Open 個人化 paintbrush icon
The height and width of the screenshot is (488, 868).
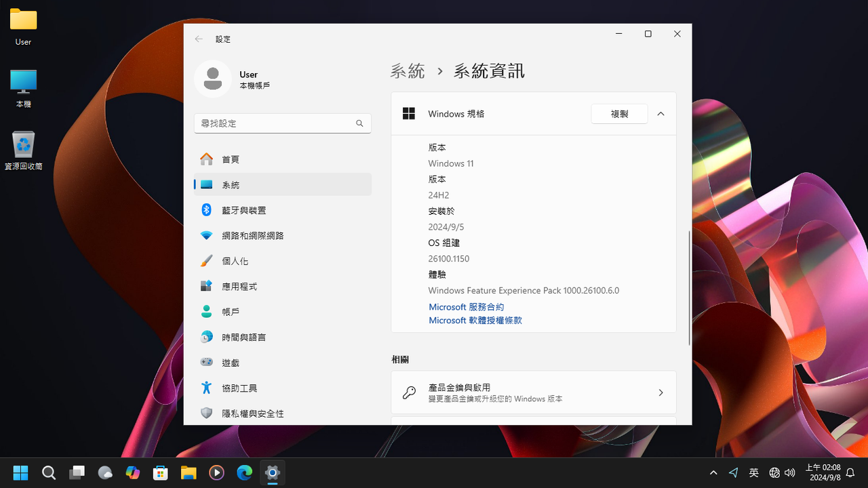tap(207, 261)
